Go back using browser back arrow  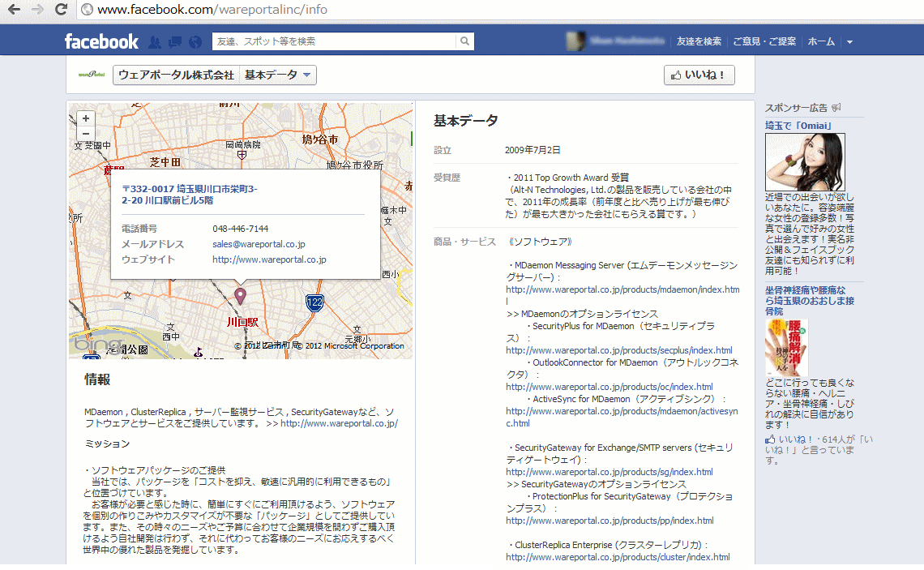(x=14, y=10)
